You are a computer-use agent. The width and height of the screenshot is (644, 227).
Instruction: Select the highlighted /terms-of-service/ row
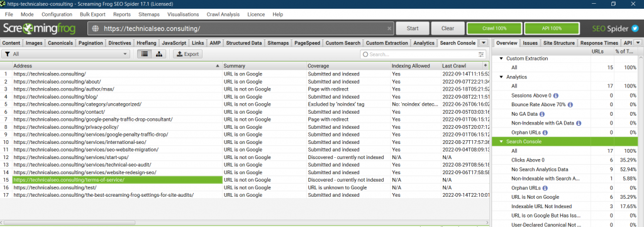click(x=116, y=180)
